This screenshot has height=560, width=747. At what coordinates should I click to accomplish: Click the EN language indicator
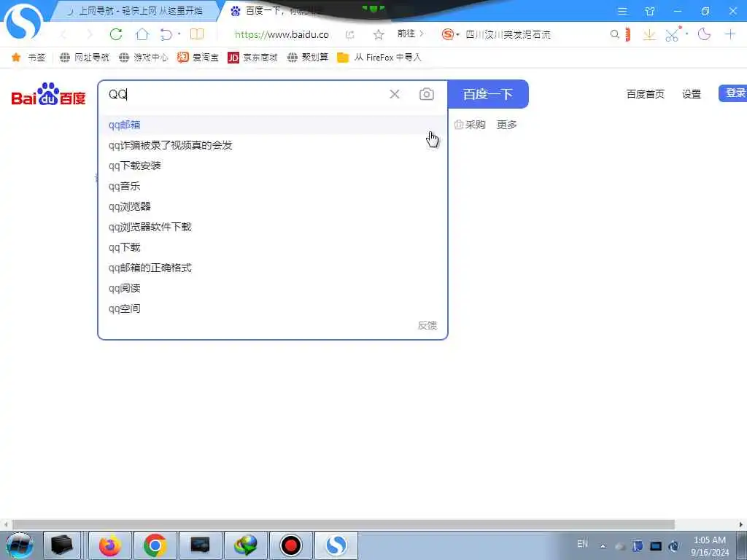point(582,544)
